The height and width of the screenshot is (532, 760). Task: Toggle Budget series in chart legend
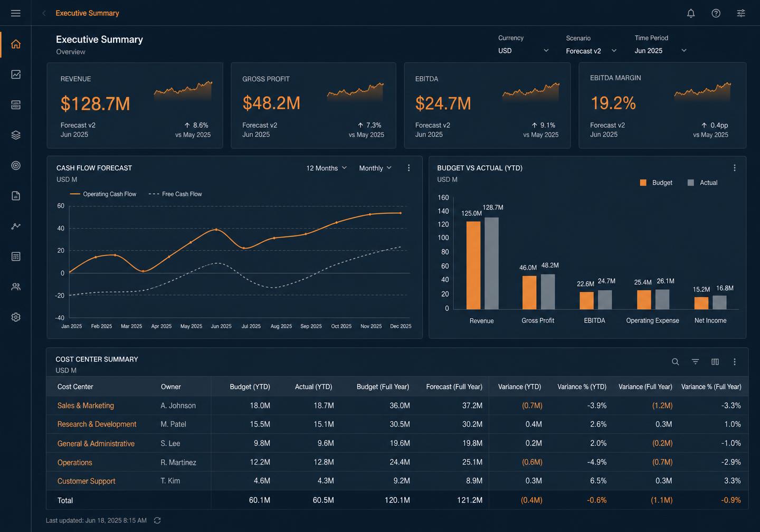click(656, 183)
